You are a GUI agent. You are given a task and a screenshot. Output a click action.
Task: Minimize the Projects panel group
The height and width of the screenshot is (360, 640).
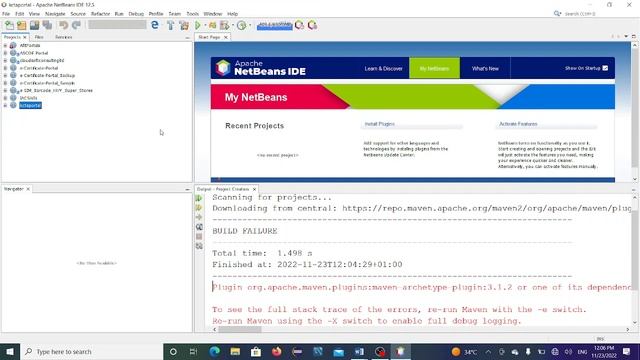[x=187, y=38]
